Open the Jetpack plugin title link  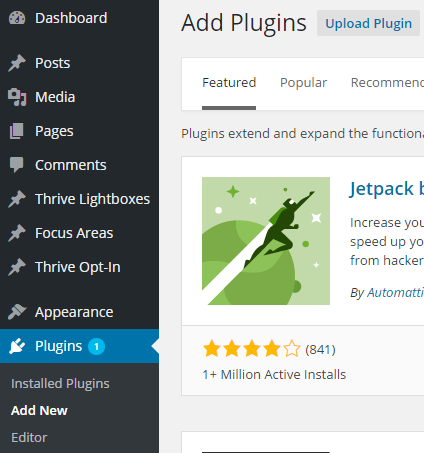click(x=386, y=189)
